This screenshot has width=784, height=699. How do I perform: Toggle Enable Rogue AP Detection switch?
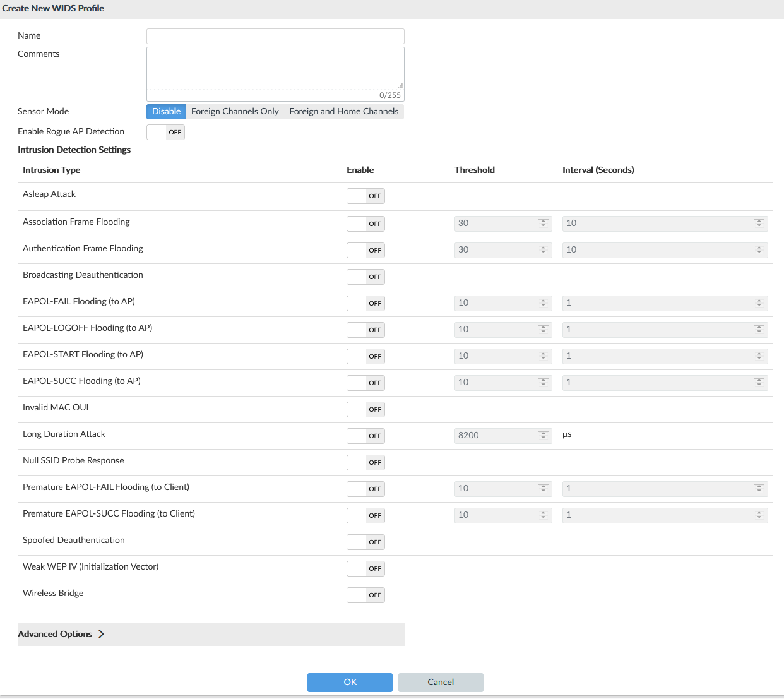pyautogui.click(x=165, y=132)
